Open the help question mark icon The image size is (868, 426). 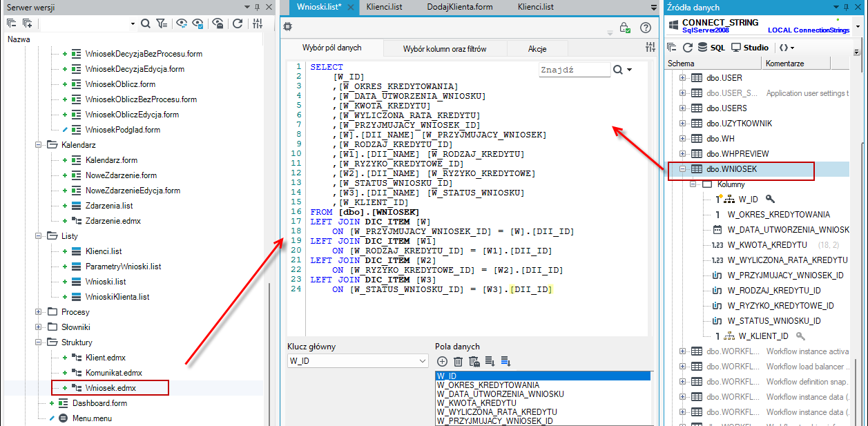coord(646,28)
